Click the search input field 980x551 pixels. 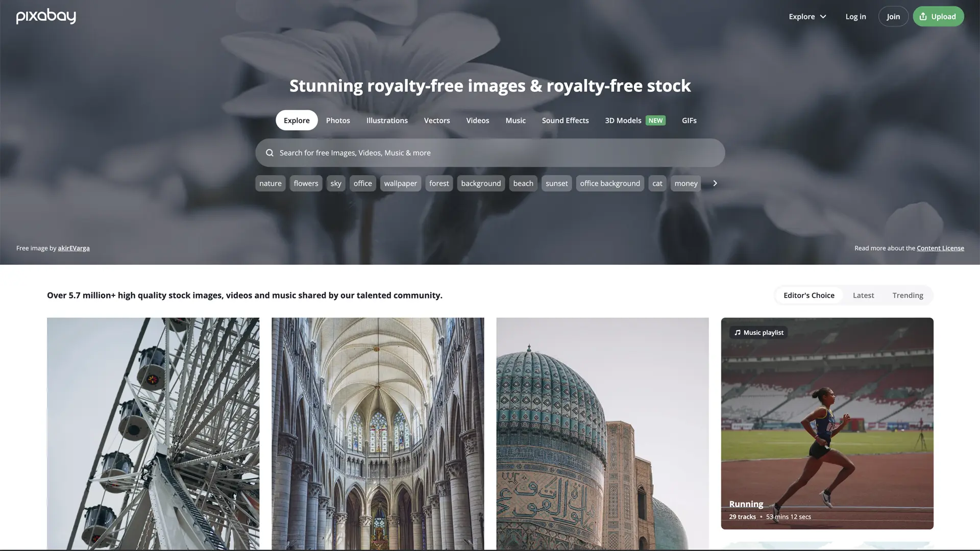[x=490, y=153]
